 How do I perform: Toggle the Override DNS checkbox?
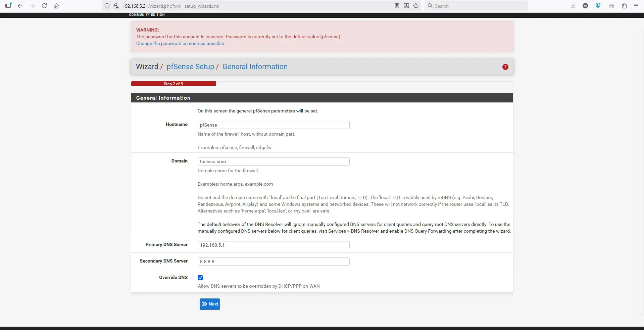(200, 278)
